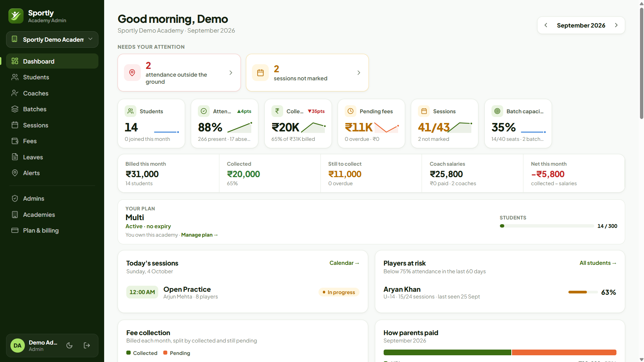Click the red location pin attention icon
Image resolution: width=644 pixels, height=362 pixels.
point(132,73)
